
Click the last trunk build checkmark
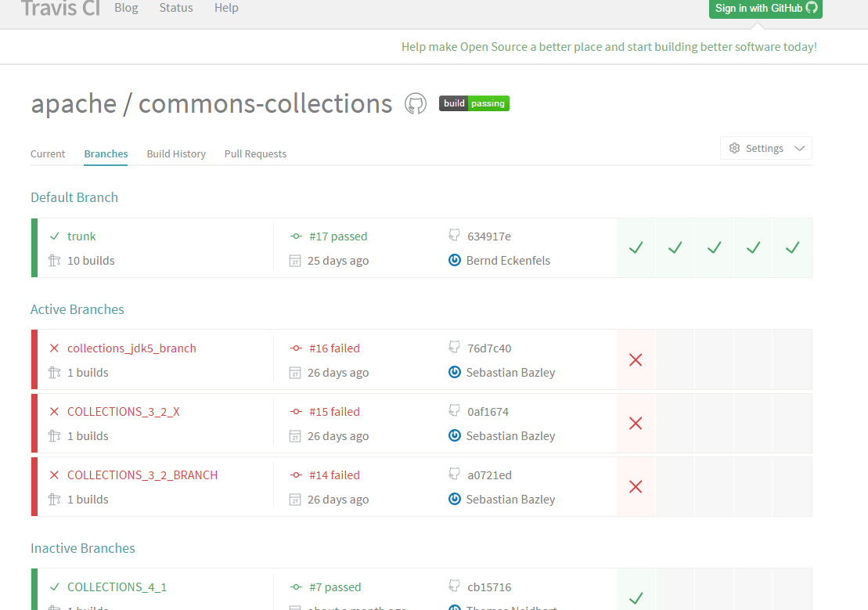click(792, 247)
